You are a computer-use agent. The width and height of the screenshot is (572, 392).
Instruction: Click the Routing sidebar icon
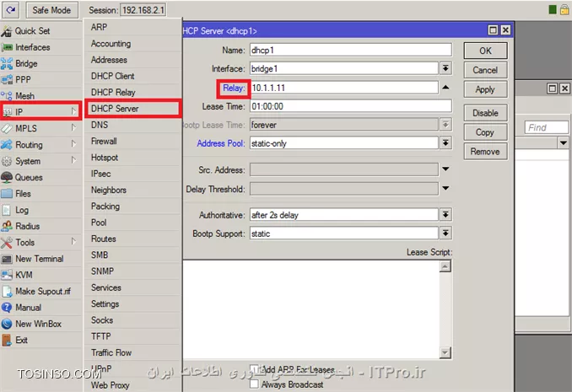click(x=7, y=145)
